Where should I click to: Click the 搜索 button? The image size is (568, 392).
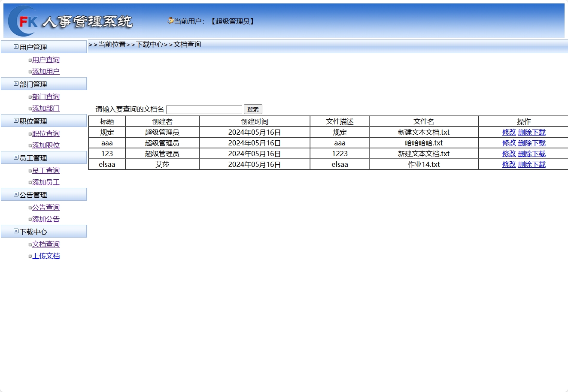click(253, 109)
